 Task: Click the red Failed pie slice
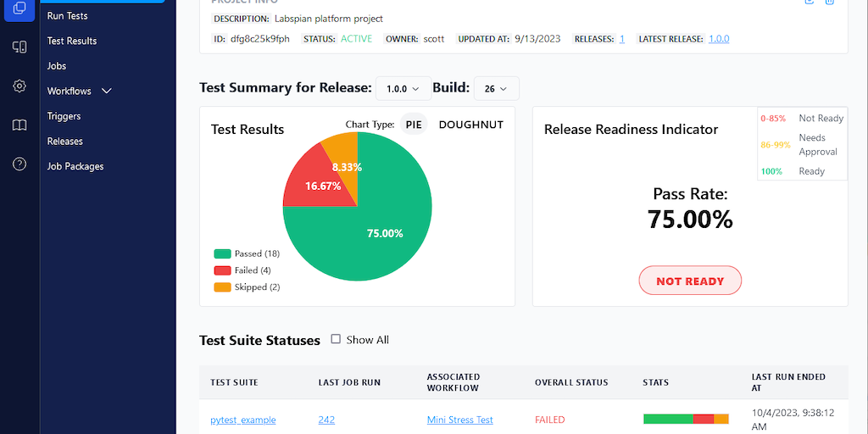315,182
